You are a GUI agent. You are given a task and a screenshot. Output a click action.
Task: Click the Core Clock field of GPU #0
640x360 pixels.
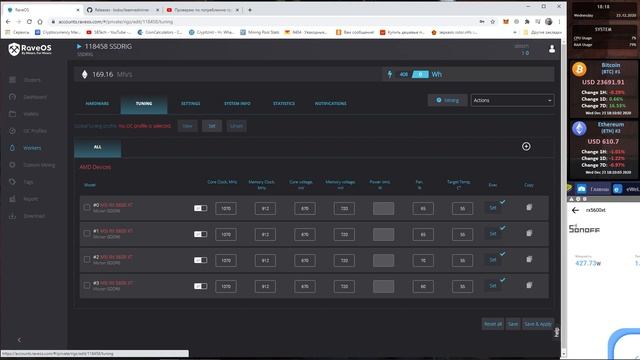point(226,209)
